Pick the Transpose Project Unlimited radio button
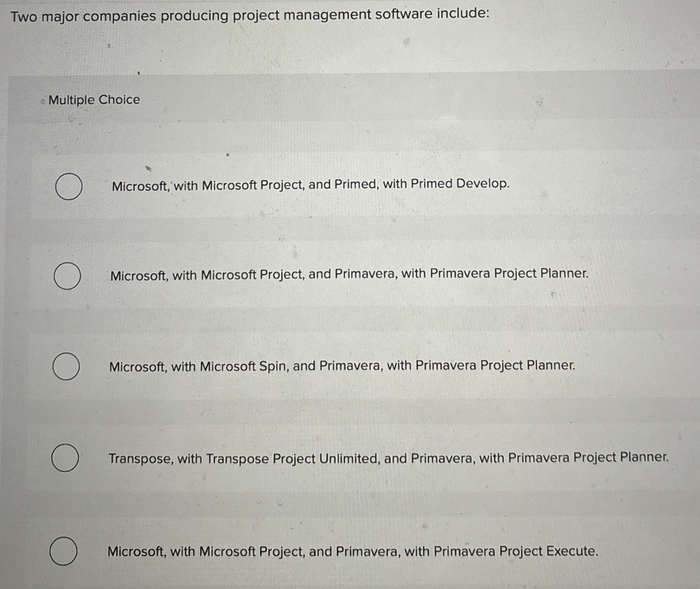Viewport: 700px width, 589px height. pyautogui.click(x=65, y=458)
